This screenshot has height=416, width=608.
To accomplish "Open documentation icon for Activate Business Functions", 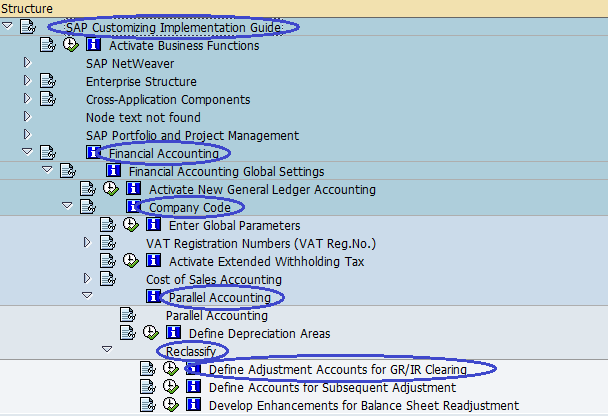I will click(48, 45).
